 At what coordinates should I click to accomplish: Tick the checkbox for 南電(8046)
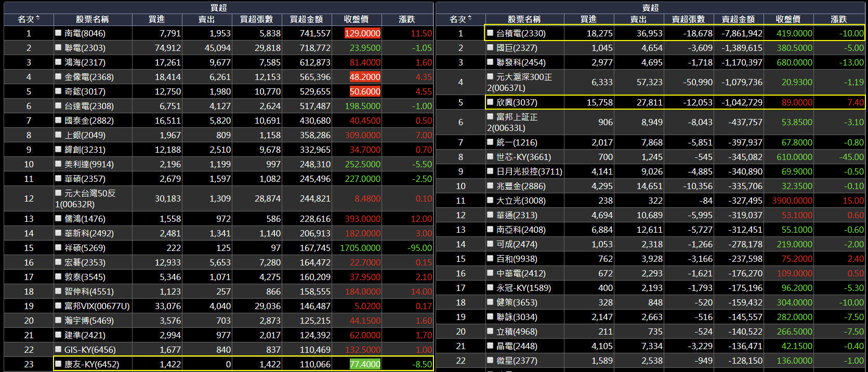click(x=58, y=33)
